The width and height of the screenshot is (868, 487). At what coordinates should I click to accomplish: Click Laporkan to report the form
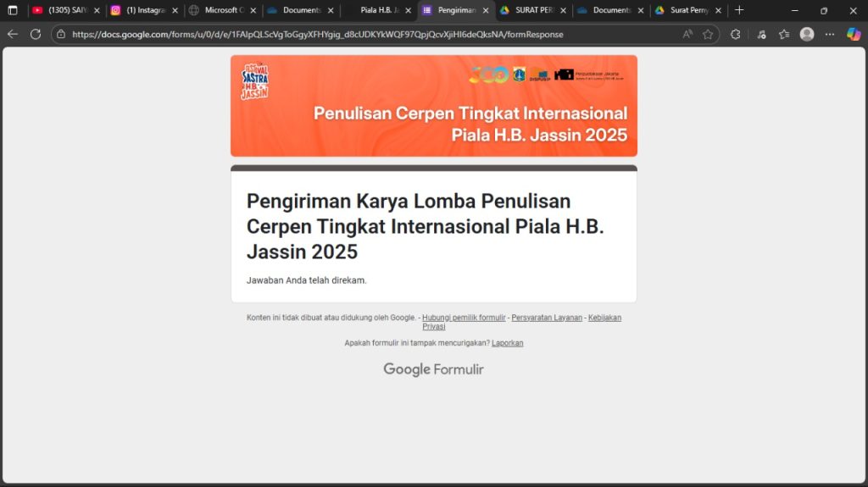507,343
